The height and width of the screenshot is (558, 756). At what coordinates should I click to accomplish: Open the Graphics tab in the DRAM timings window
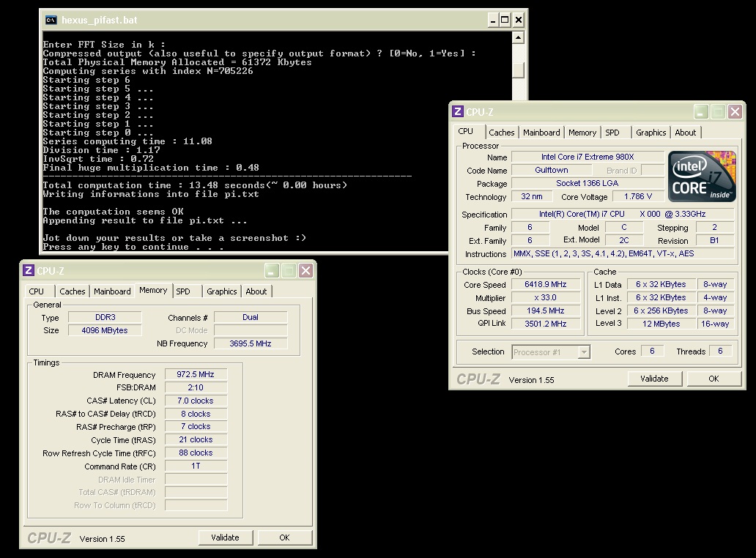pyautogui.click(x=221, y=291)
